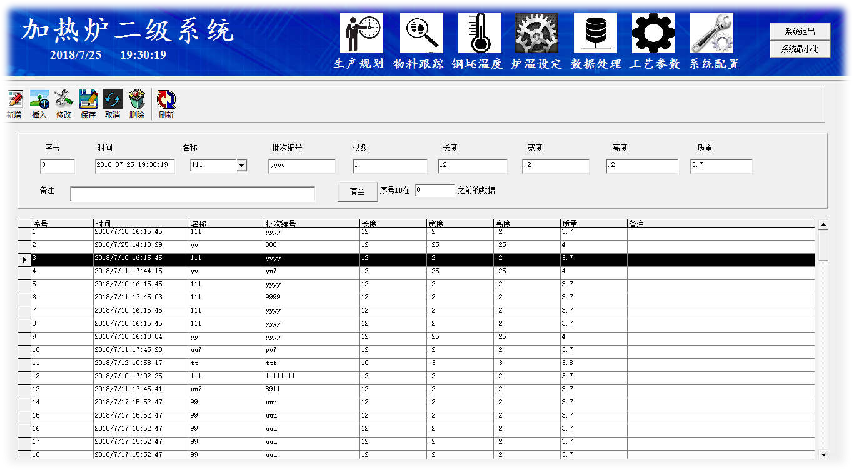Click the 备注 column header in the table
This screenshot has height=472, width=854.
[721, 223]
